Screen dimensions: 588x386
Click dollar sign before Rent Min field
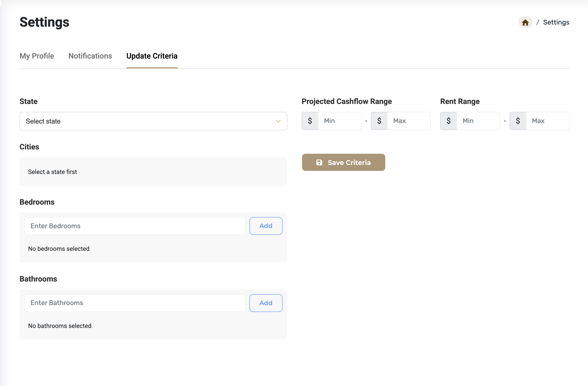[448, 121]
